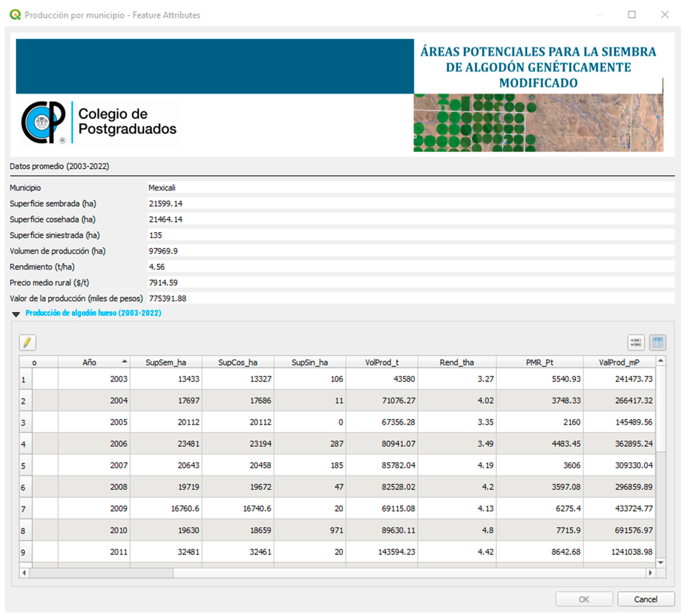Collapse Producción de algodón hueso section
The image size is (686, 616).
[x=16, y=314]
